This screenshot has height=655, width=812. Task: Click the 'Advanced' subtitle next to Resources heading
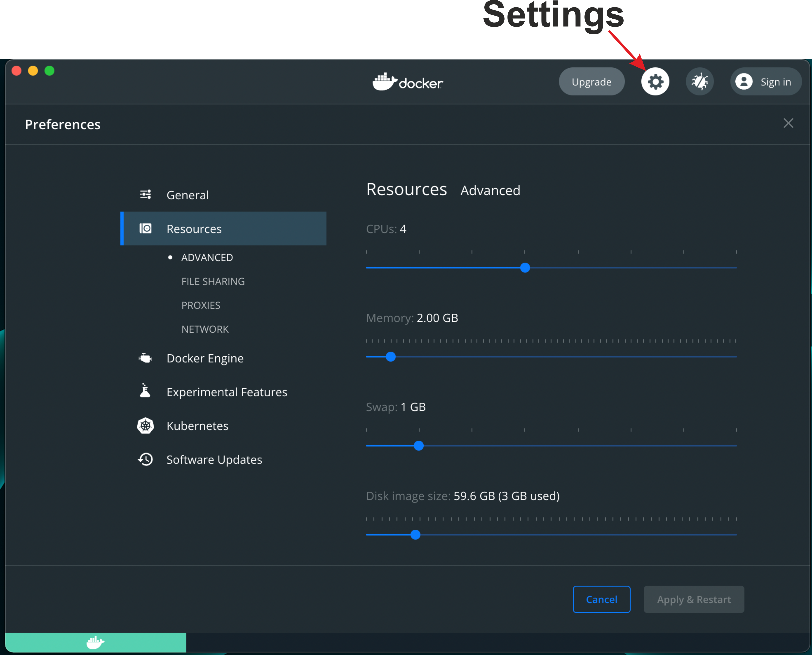(x=490, y=190)
